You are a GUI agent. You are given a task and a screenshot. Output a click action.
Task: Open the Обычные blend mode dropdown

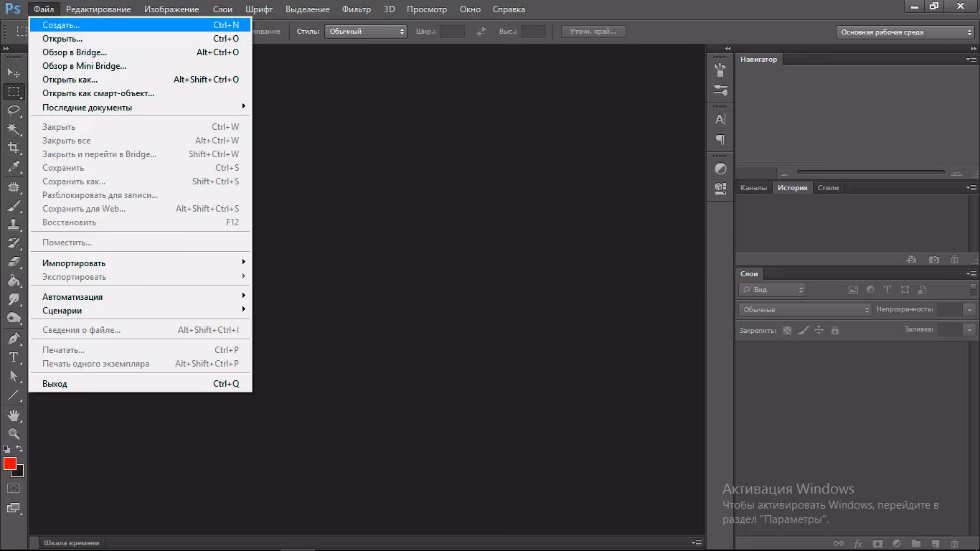point(805,310)
